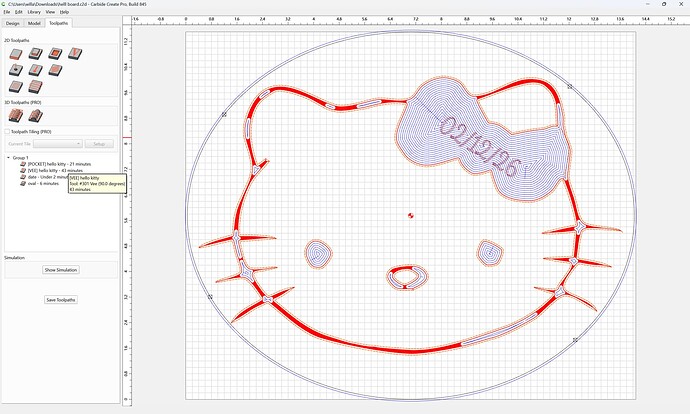Screen dimensions: 690x414
Task: Select the oval - 6 minutes toolpath row
Action: [43, 183]
